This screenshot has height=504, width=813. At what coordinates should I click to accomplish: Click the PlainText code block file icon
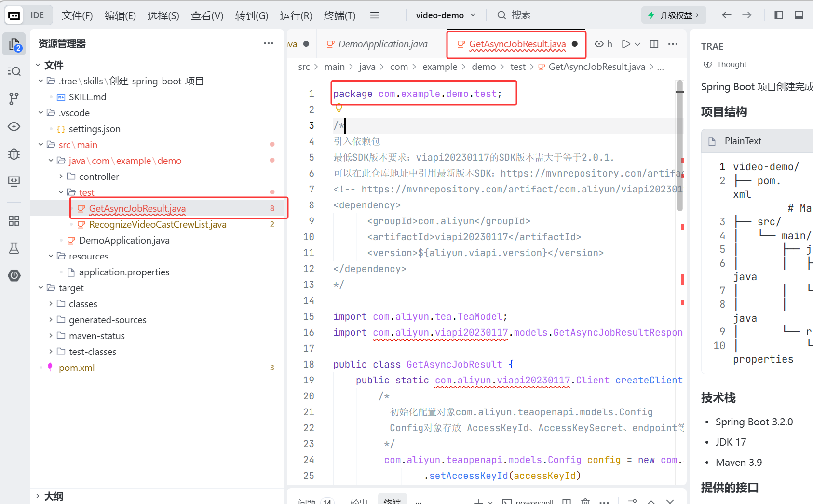click(712, 141)
